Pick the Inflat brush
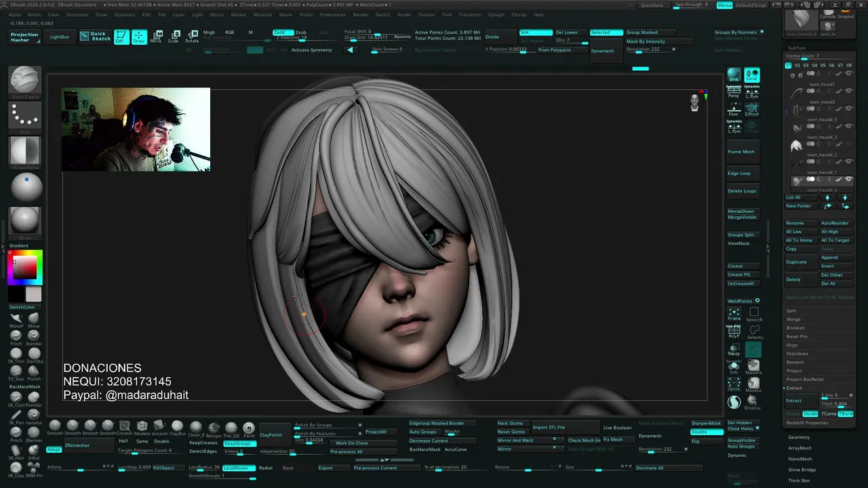 34,453
